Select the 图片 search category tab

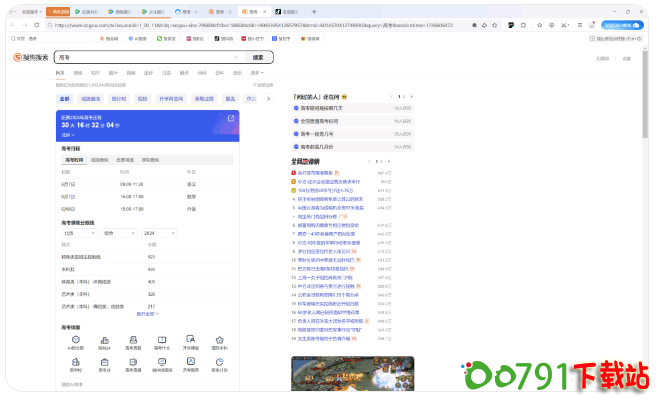113,73
